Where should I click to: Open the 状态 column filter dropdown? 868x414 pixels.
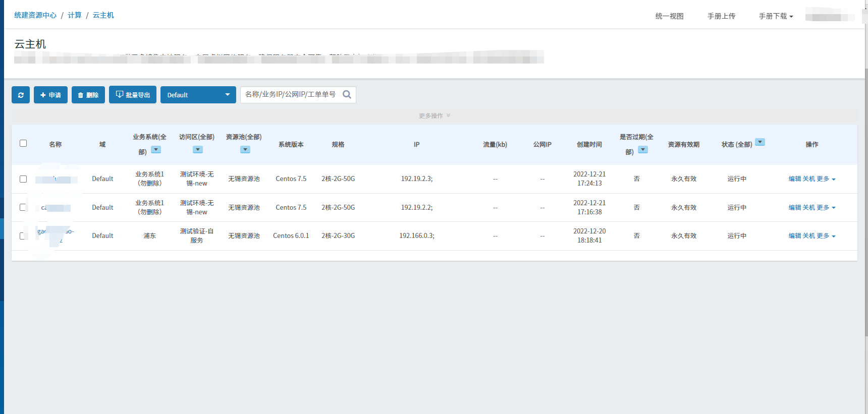[760, 142]
